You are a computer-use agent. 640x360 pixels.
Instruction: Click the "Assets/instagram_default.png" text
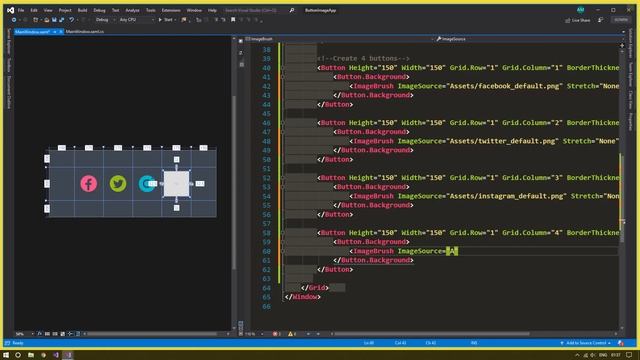point(506,196)
